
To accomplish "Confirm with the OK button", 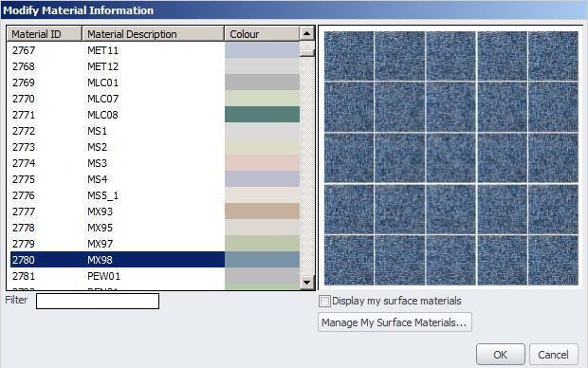I will [x=500, y=355].
